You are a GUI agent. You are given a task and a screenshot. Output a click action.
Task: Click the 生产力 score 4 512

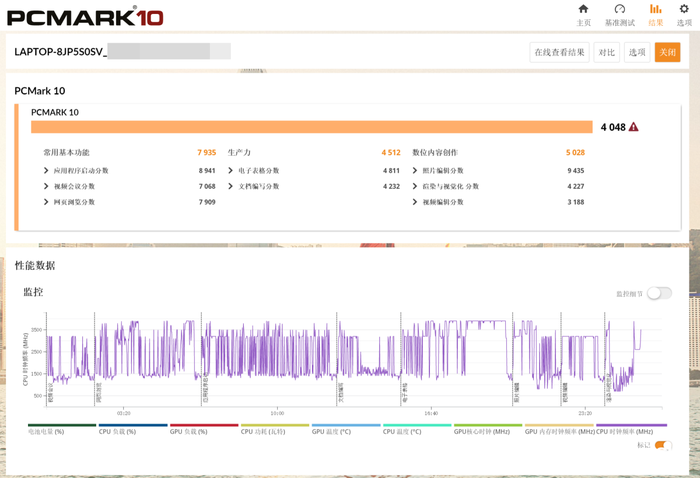click(x=391, y=153)
